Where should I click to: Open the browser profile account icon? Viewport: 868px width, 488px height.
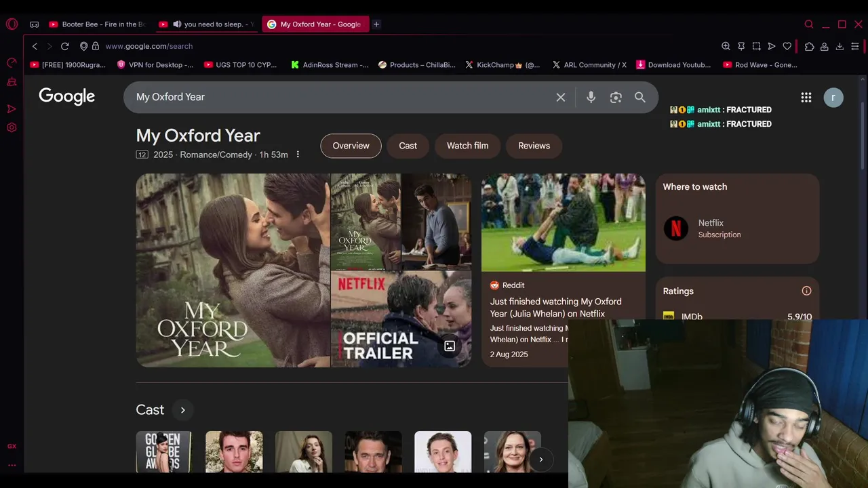tap(824, 46)
